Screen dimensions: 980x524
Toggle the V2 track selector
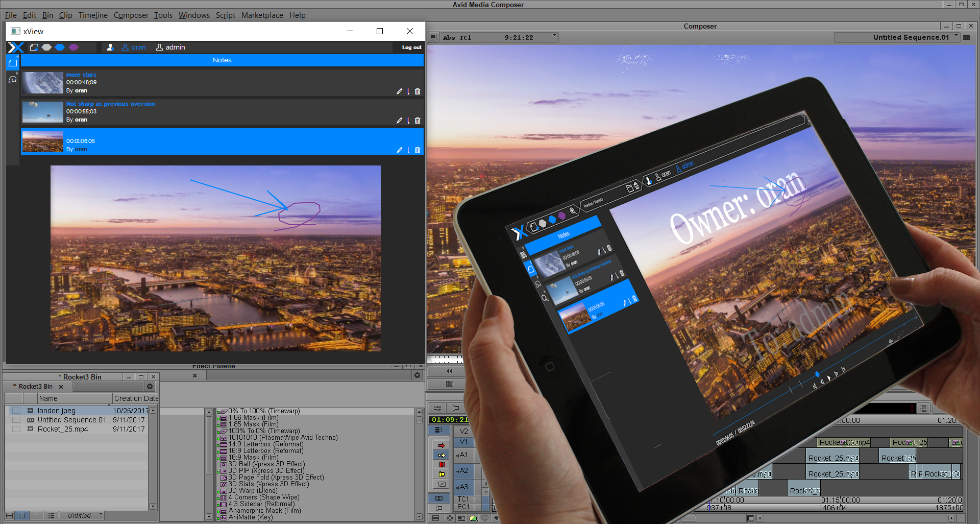[x=463, y=431]
